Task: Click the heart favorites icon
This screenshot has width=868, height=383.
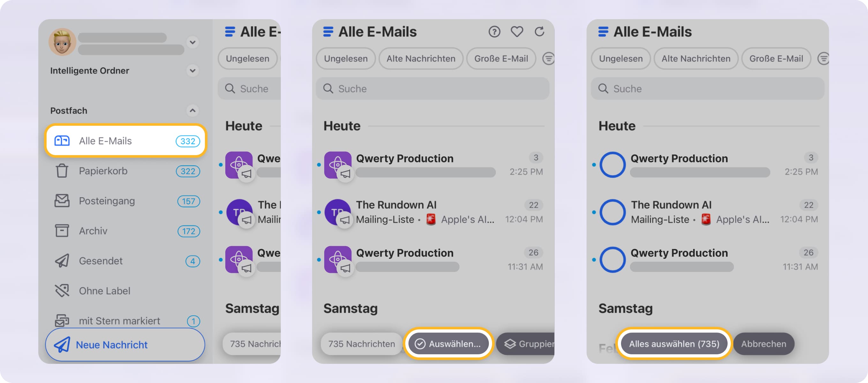Action: [x=517, y=31]
